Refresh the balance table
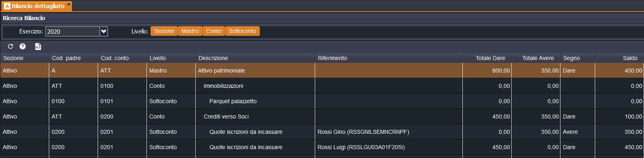Image resolution: width=644 pixels, height=158 pixels. [x=10, y=47]
